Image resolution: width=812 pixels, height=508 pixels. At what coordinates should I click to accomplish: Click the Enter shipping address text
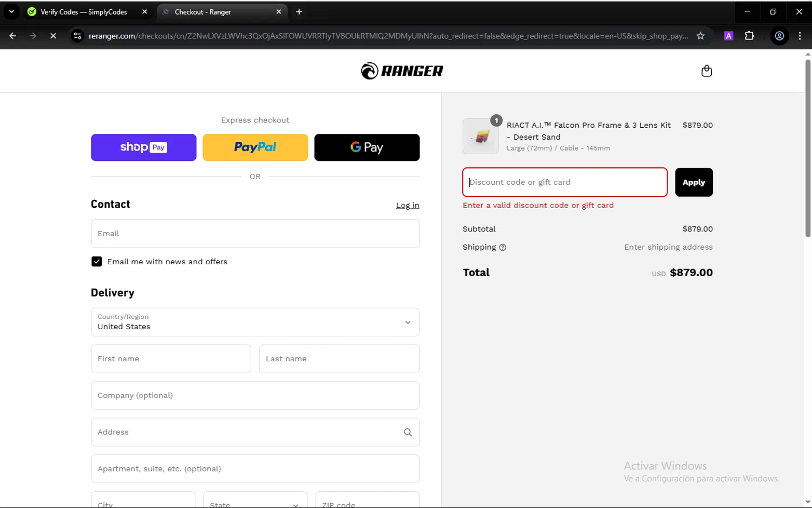(668, 247)
